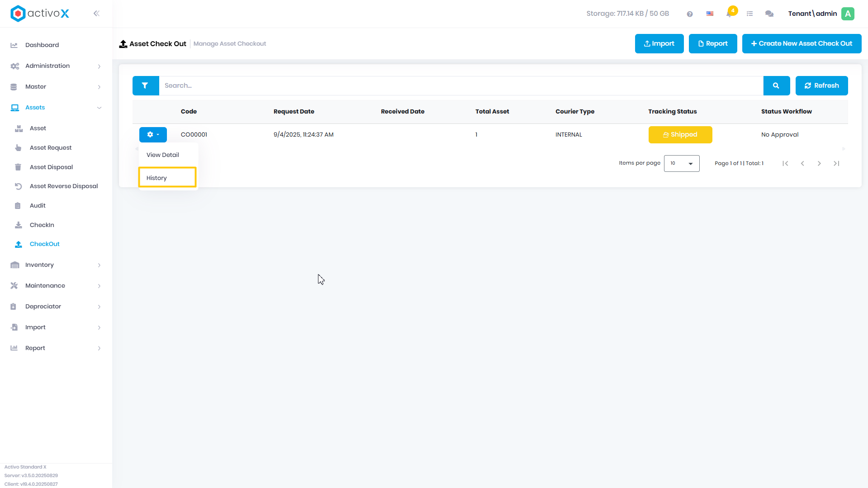Go to first page of results
The width and height of the screenshot is (868, 488).
pyautogui.click(x=785, y=163)
